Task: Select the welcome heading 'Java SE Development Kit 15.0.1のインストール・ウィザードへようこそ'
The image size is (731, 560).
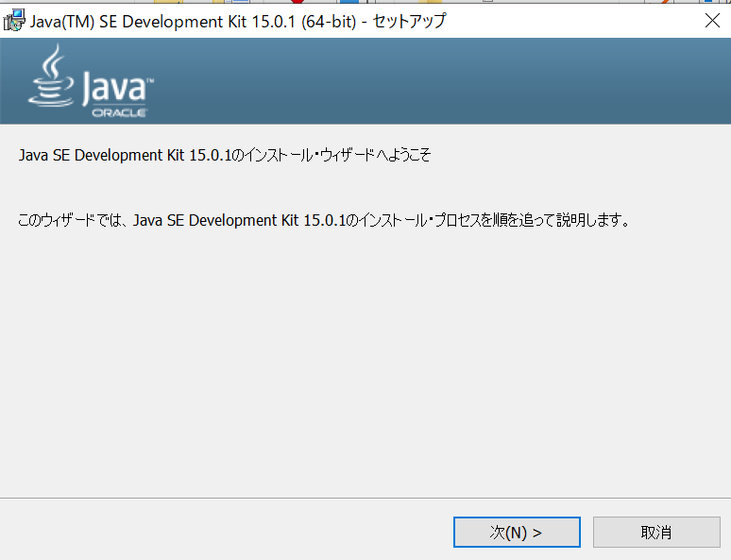Action: coord(225,155)
